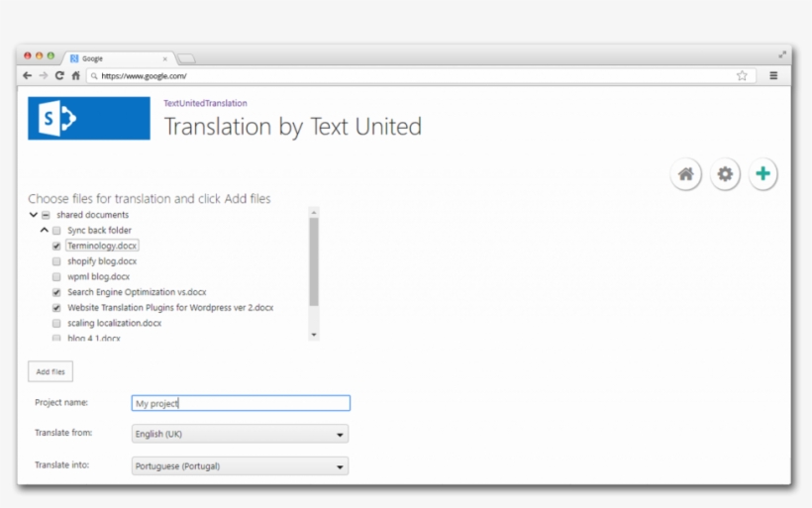Reload the page with refresh icon
The height and width of the screenshot is (508, 812).
tap(59, 75)
